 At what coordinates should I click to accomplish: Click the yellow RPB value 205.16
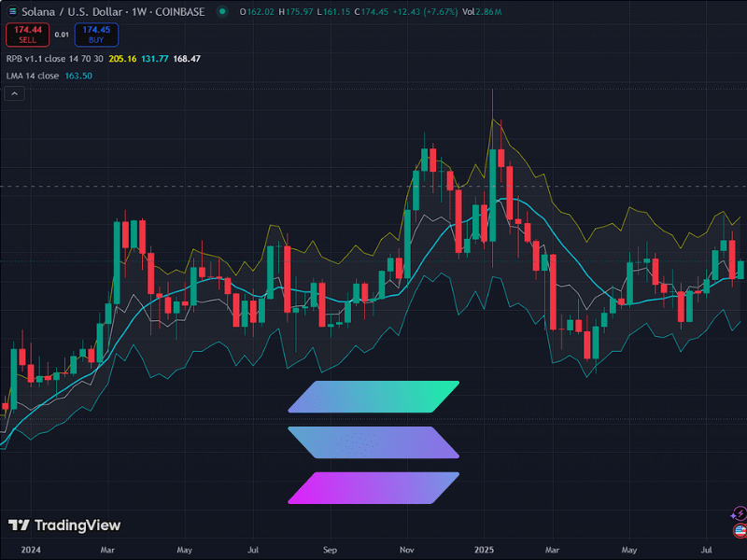pyautogui.click(x=122, y=59)
